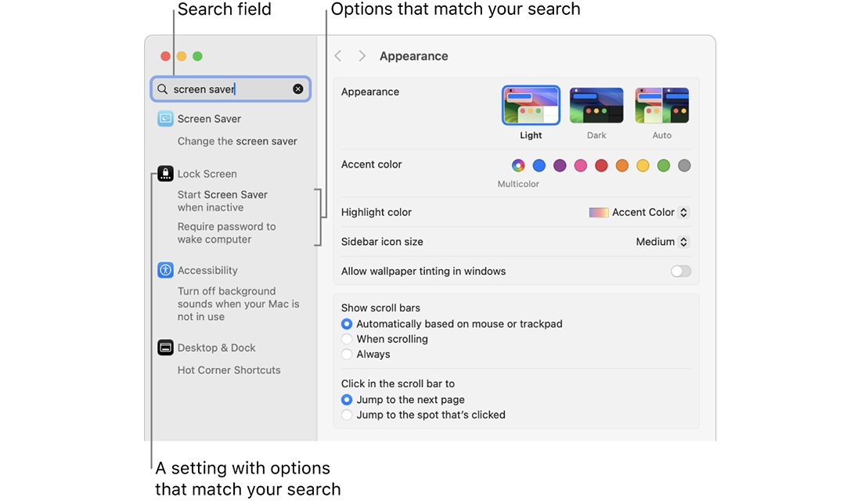
Task: Clear search with the X icon
Action: click(298, 89)
